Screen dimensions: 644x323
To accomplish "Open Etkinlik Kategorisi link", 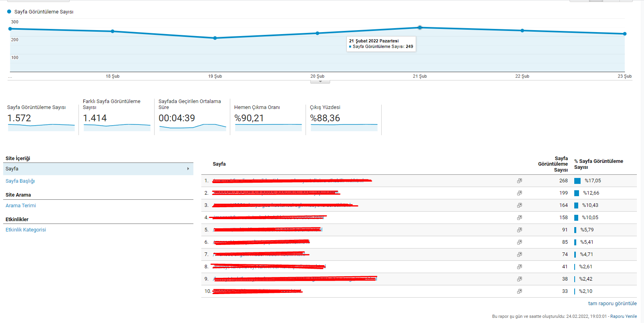I will pos(26,230).
